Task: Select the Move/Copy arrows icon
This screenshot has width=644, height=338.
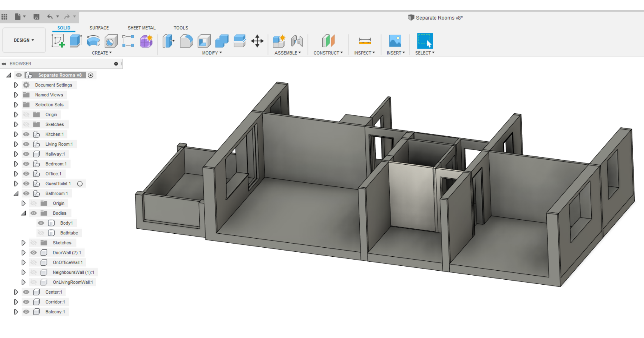Action: click(x=257, y=41)
